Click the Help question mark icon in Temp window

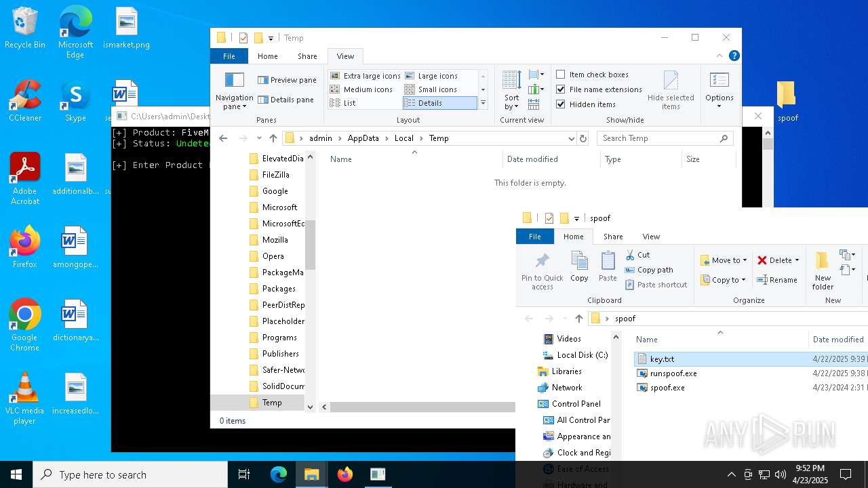click(x=734, y=56)
